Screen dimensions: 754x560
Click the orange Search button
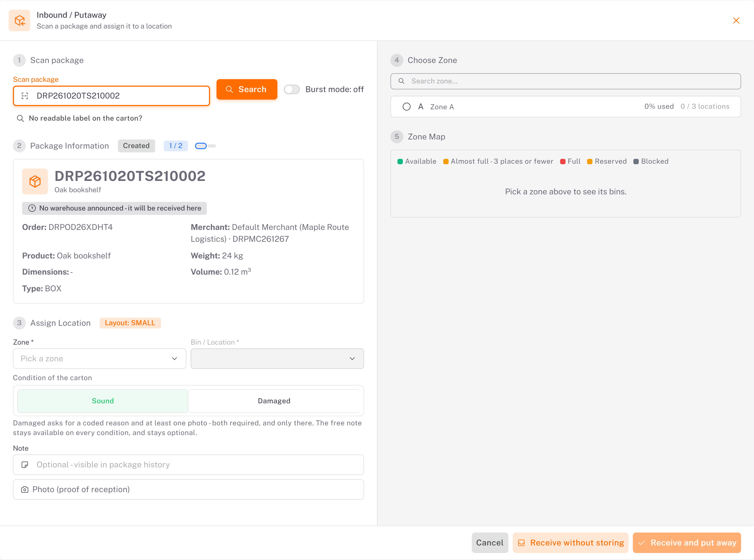(x=247, y=89)
